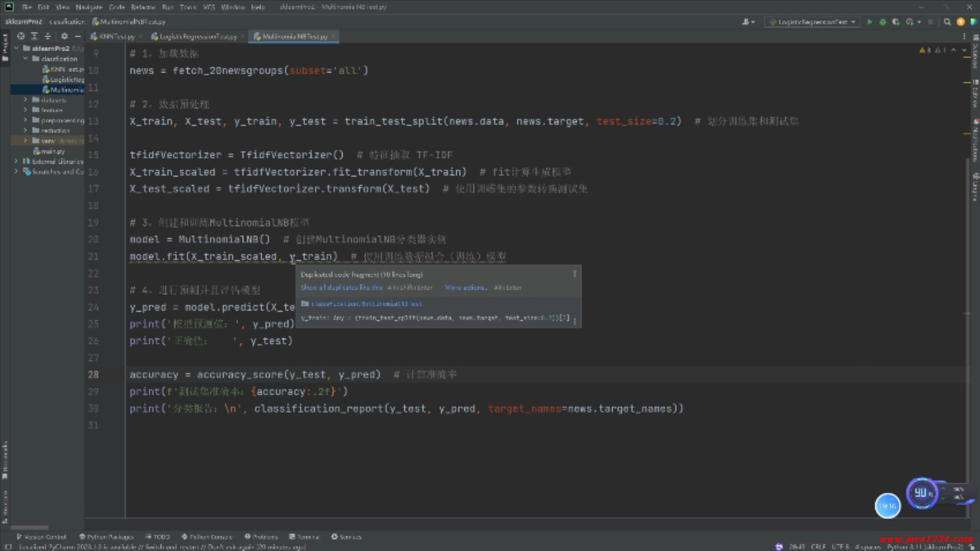980x551 pixels.
Task: Open Project panel gear settings
Action: coord(64,36)
